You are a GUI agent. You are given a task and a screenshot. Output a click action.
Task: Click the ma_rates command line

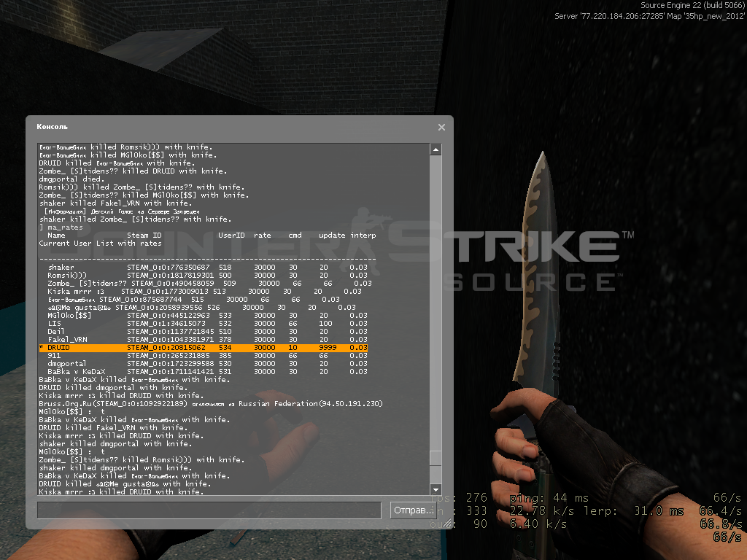pyautogui.click(x=61, y=227)
